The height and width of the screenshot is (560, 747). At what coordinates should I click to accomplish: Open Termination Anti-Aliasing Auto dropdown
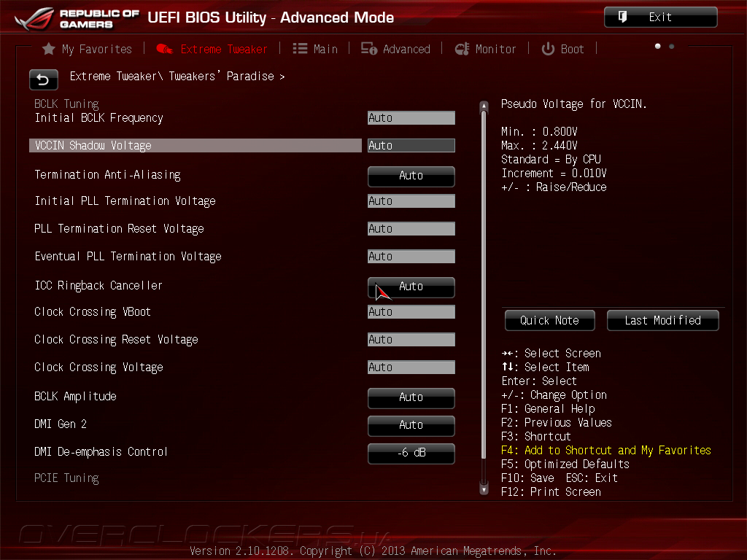click(411, 176)
